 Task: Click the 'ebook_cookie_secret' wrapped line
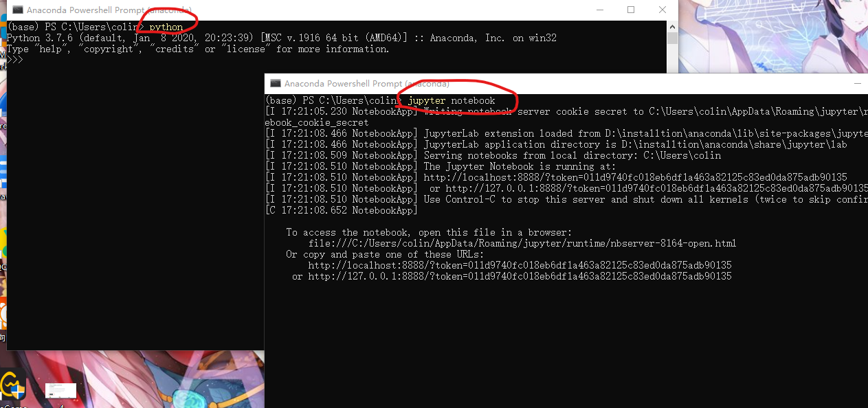(317, 122)
